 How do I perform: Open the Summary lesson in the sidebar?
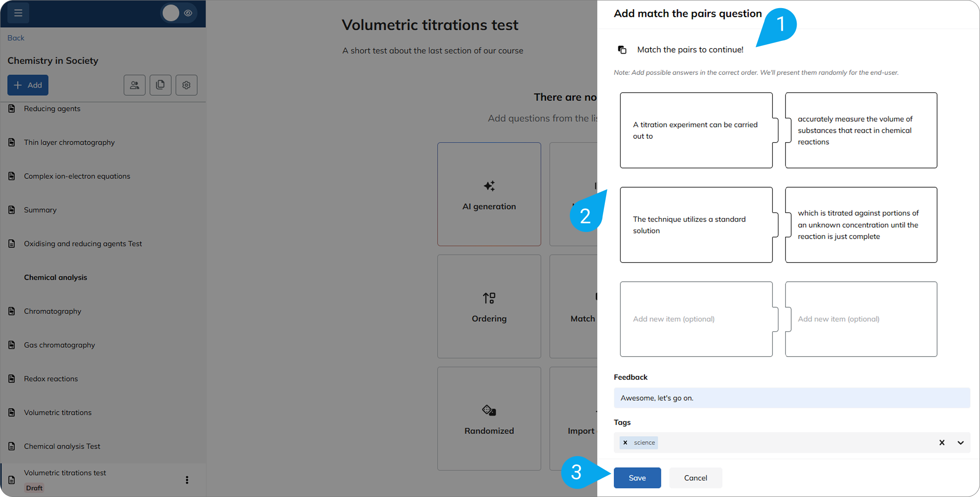pos(40,210)
